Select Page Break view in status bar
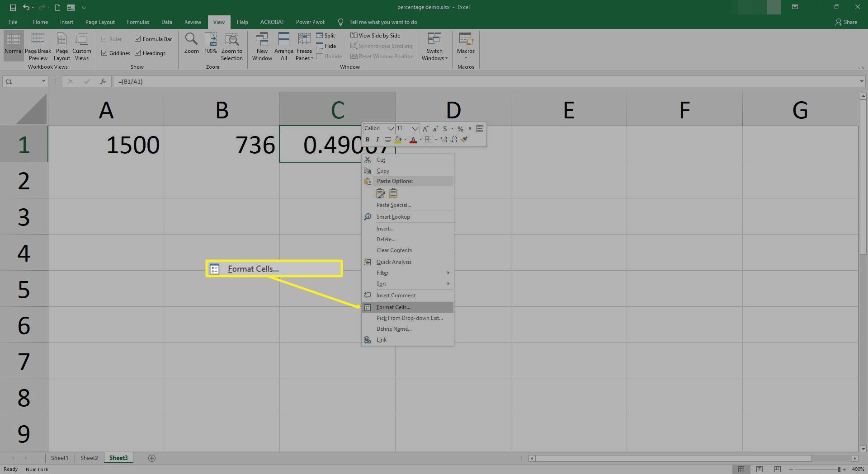Image resolution: width=868 pixels, height=474 pixels. tap(778, 469)
